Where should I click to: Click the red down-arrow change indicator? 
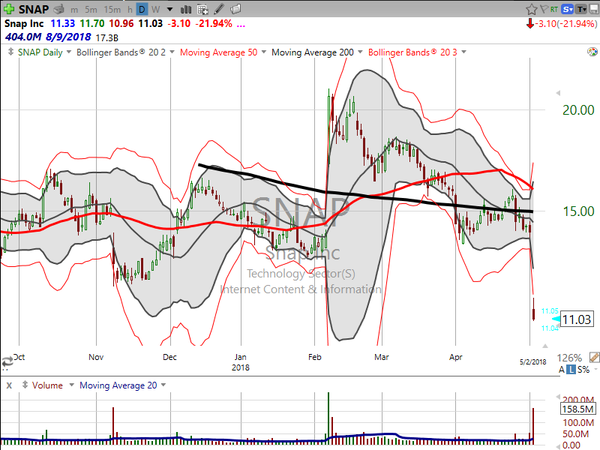(530, 24)
